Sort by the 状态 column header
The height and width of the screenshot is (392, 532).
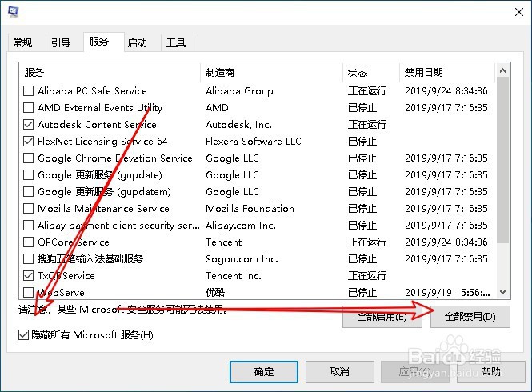point(371,72)
